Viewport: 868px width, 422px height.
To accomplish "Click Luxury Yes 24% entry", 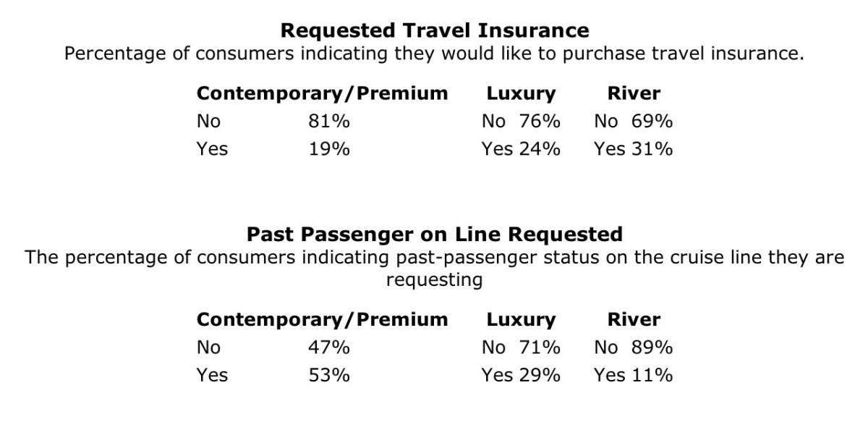I will [521, 149].
